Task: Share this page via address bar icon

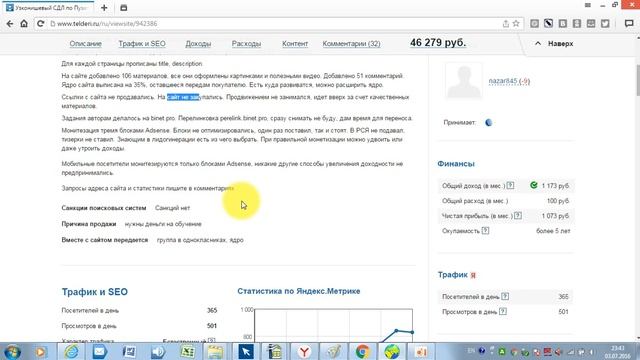Action: [505, 24]
